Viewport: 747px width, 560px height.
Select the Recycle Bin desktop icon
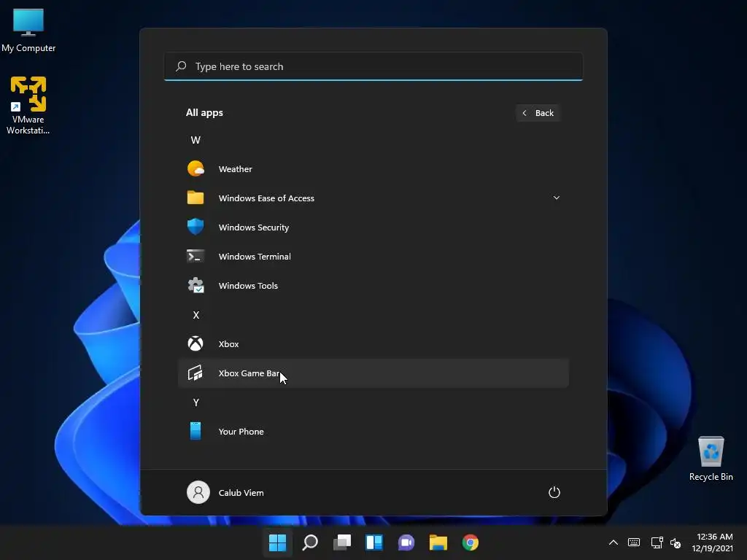[711, 458]
